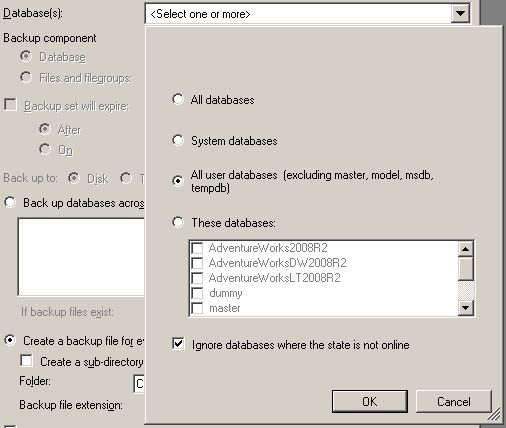506x428 pixels.
Task: Click the 'dummy' list entry text
Action: (x=226, y=293)
